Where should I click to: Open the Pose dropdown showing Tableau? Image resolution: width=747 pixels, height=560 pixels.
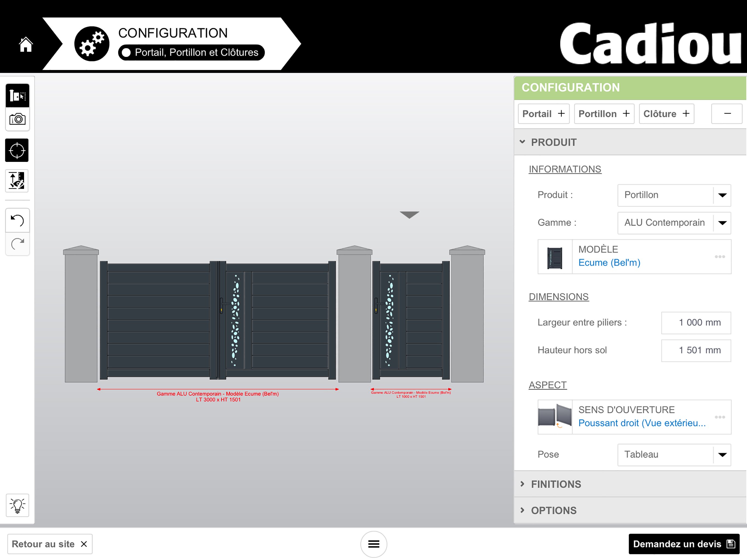674,455
